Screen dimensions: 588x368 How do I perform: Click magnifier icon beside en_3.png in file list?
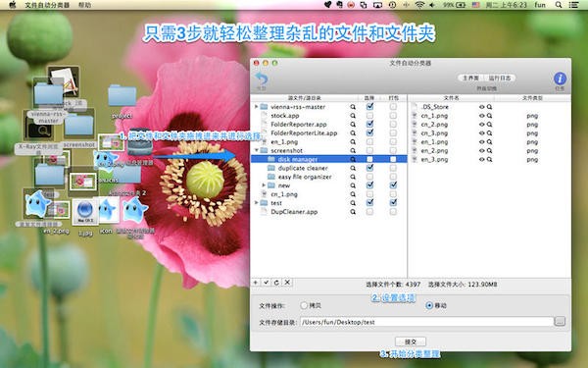point(489,160)
